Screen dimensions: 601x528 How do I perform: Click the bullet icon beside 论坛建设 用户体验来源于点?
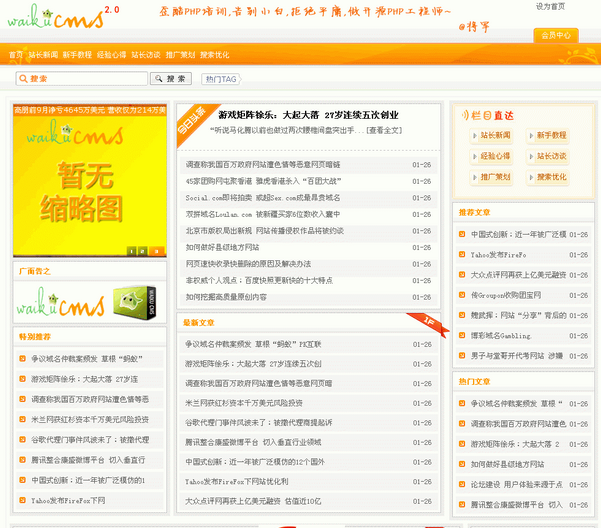[x=462, y=484]
